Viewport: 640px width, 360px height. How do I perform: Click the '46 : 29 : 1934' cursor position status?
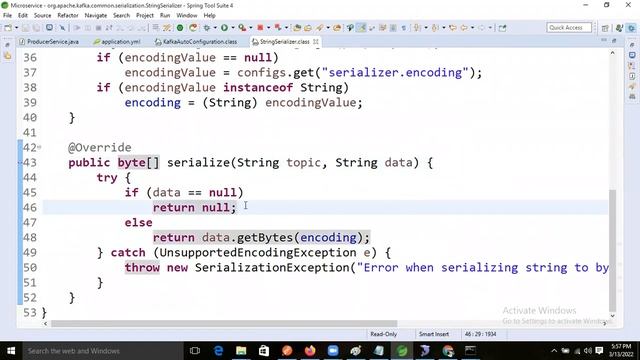point(480,334)
